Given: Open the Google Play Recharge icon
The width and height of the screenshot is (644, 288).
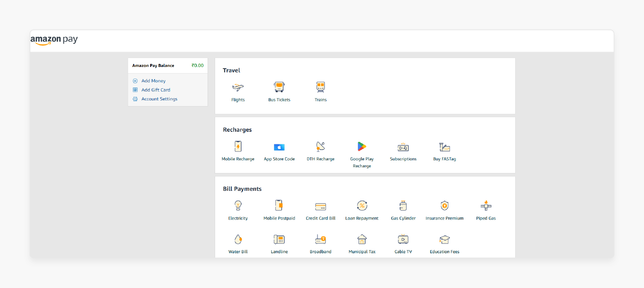Looking at the screenshot, I should (x=362, y=147).
